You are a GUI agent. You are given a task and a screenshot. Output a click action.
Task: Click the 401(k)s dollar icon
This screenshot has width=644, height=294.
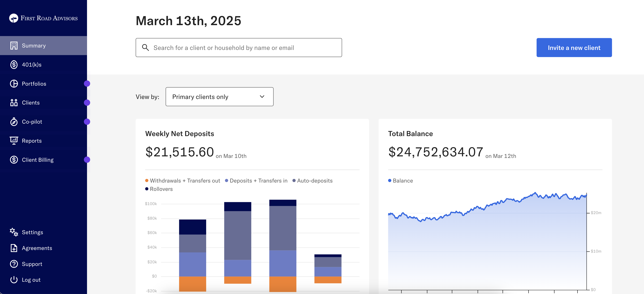click(14, 65)
